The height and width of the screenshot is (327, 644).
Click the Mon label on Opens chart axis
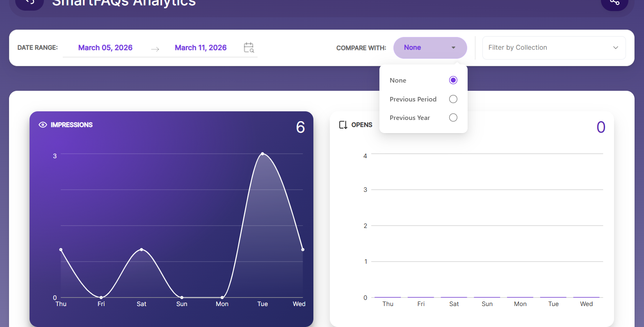pos(520,304)
